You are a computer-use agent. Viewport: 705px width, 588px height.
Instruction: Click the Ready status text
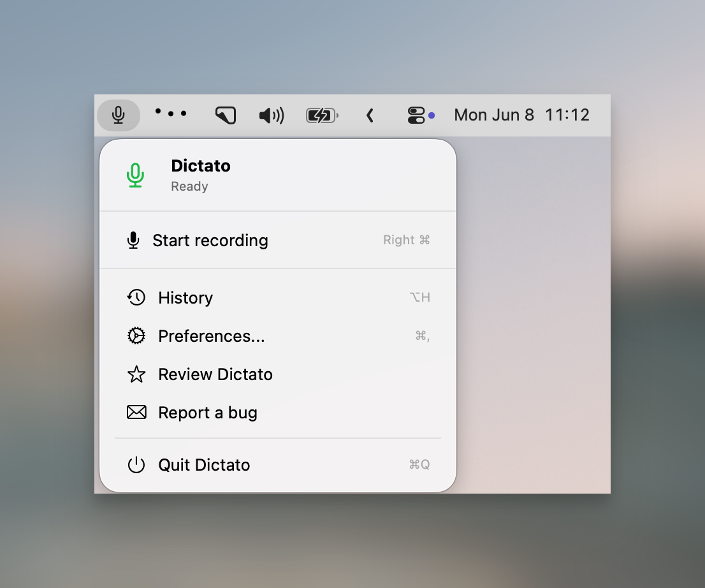click(x=189, y=186)
